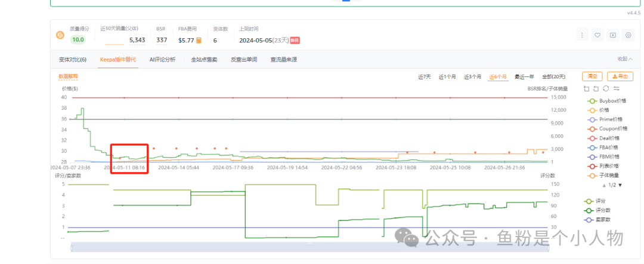Switch to the 变体对比(6) tab
This screenshot has width=644, height=264.
73,60
